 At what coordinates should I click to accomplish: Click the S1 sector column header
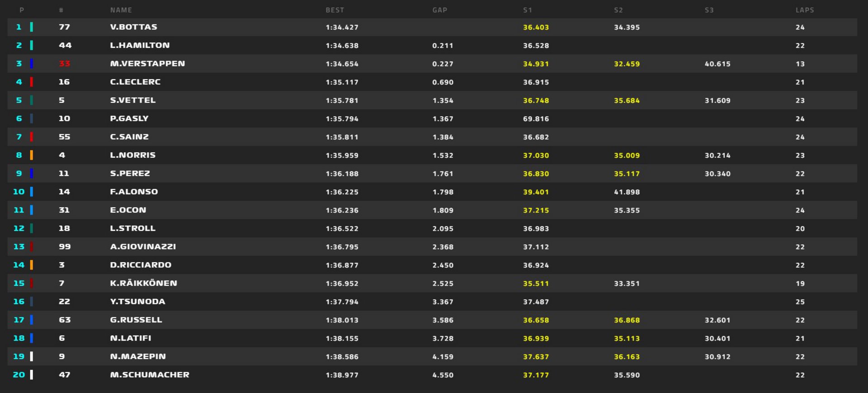coord(528,10)
